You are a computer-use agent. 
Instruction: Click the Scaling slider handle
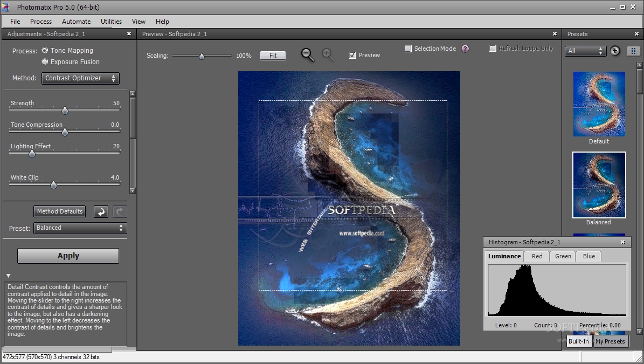[x=202, y=56]
